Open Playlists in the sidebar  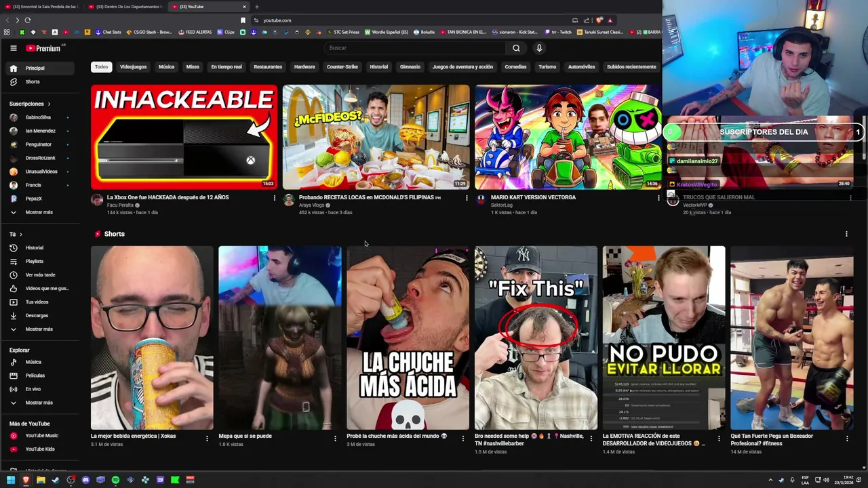click(x=39, y=261)
